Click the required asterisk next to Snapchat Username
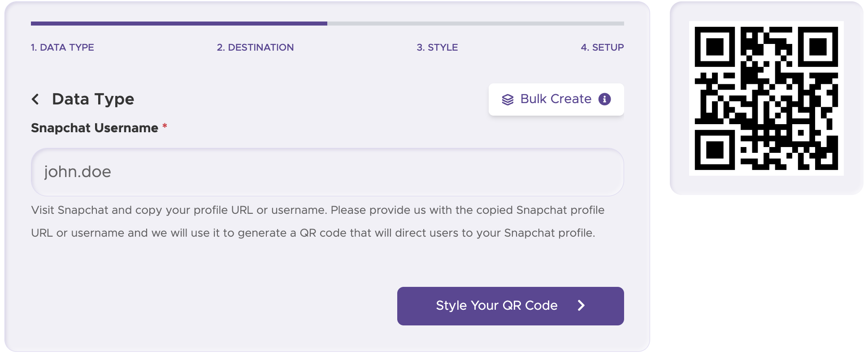 tap(165, 127)
